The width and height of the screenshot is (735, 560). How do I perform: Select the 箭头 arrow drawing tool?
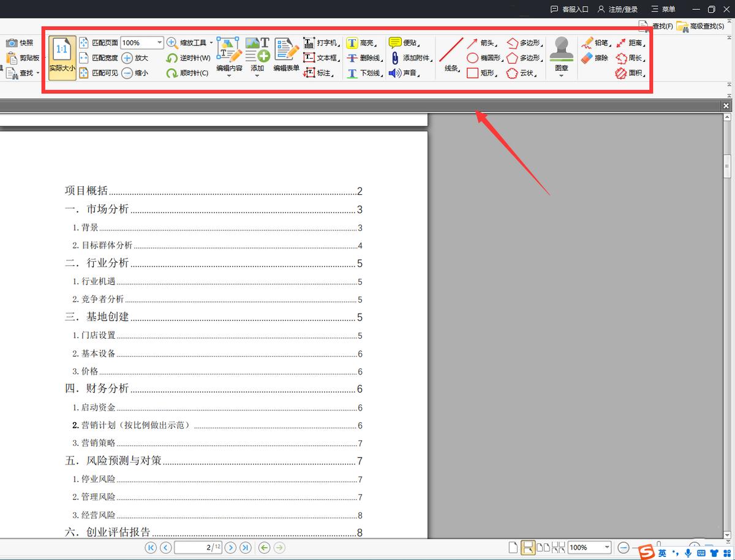pos(484,43)
